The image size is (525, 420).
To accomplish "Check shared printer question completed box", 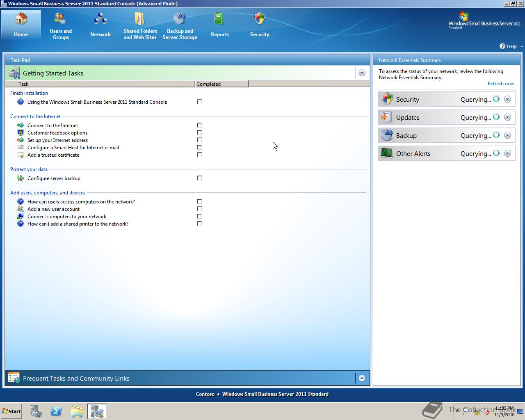I will click(x=199, y=224).
